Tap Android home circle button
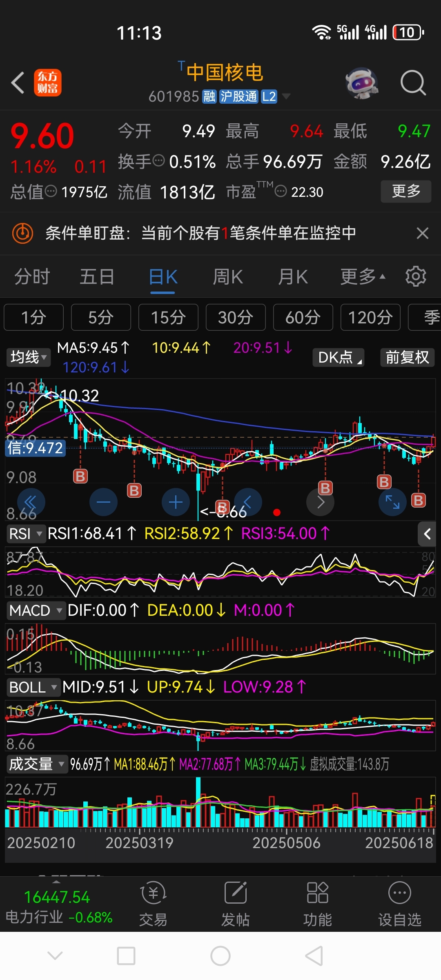The image size is (441, 980). point(220,956)
